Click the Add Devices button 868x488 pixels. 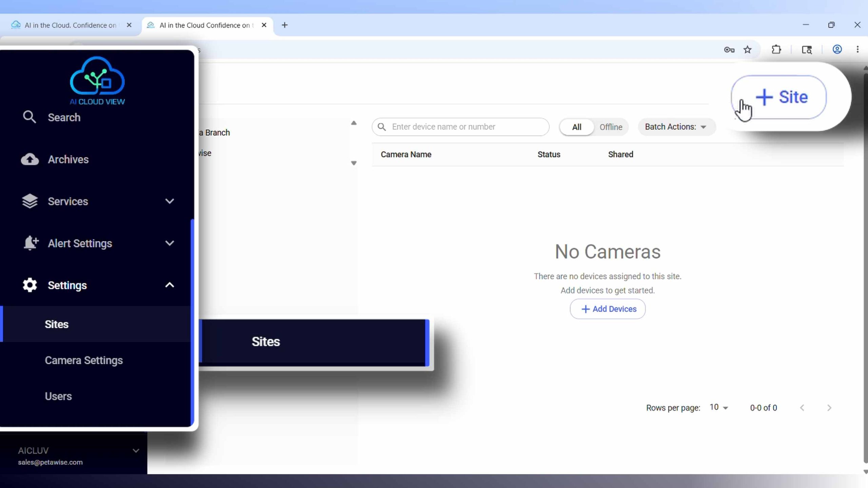(608, 309)
